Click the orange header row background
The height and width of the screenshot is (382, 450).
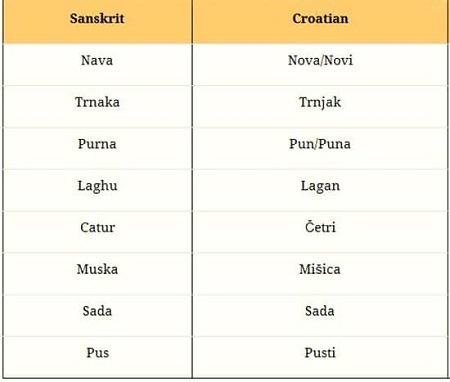225,21
